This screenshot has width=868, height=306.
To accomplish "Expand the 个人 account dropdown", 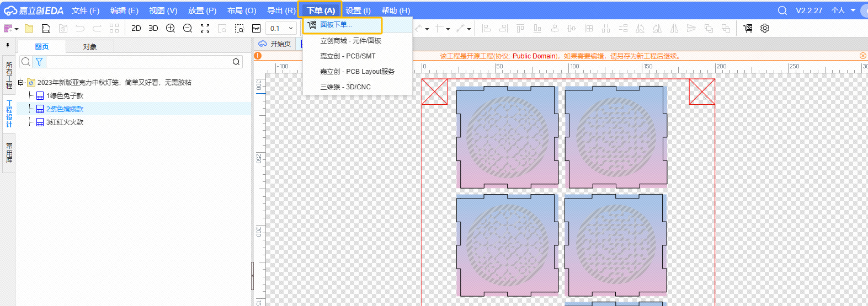I will pyautogui.click(x=844, y=10).
